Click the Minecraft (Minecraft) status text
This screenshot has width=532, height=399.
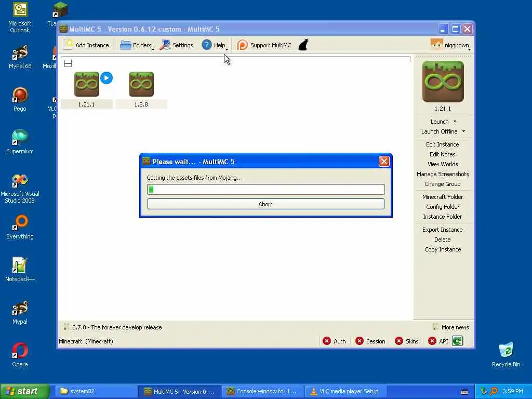point(86,341)
